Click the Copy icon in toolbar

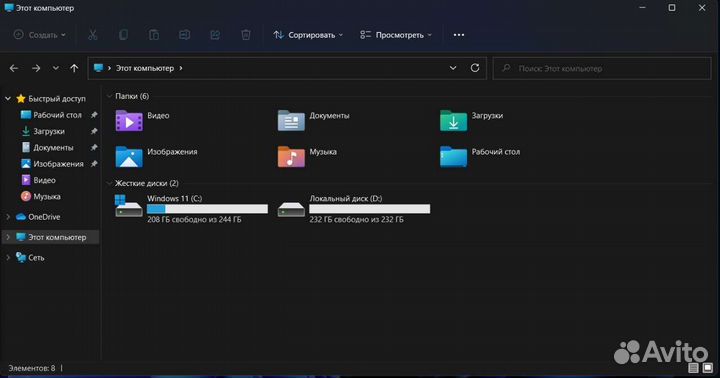(x=123, y=35)
